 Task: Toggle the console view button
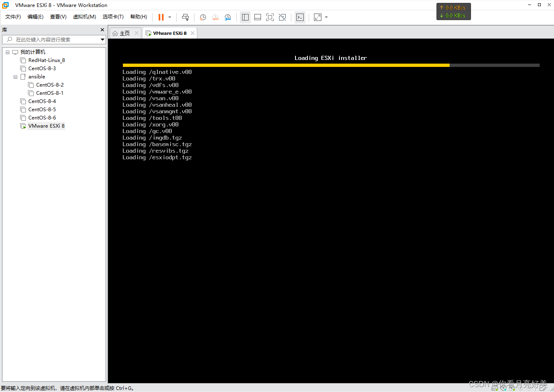point(300,17)
